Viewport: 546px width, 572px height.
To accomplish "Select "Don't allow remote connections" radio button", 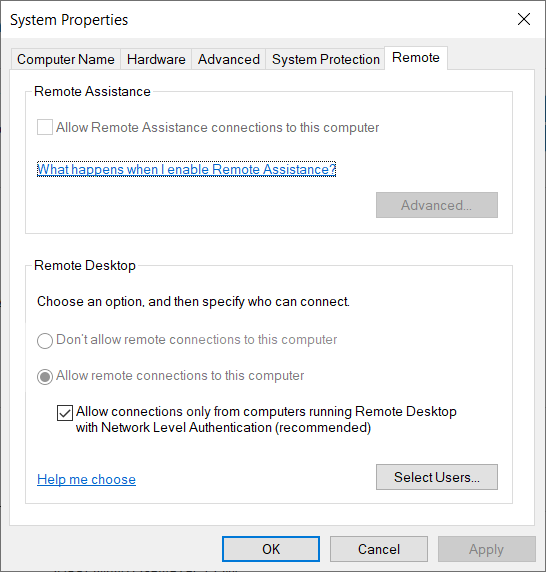I will (45, 340).
